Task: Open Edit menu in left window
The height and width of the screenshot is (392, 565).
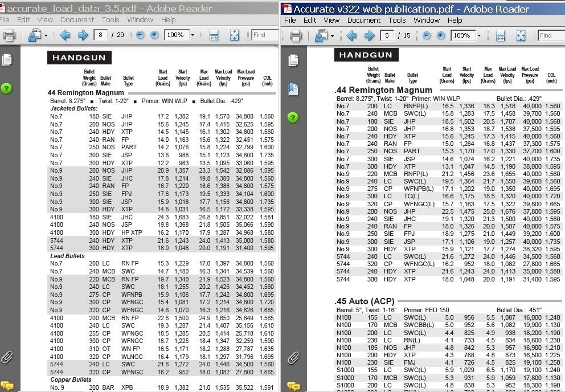Action: [x=23, y=19]
